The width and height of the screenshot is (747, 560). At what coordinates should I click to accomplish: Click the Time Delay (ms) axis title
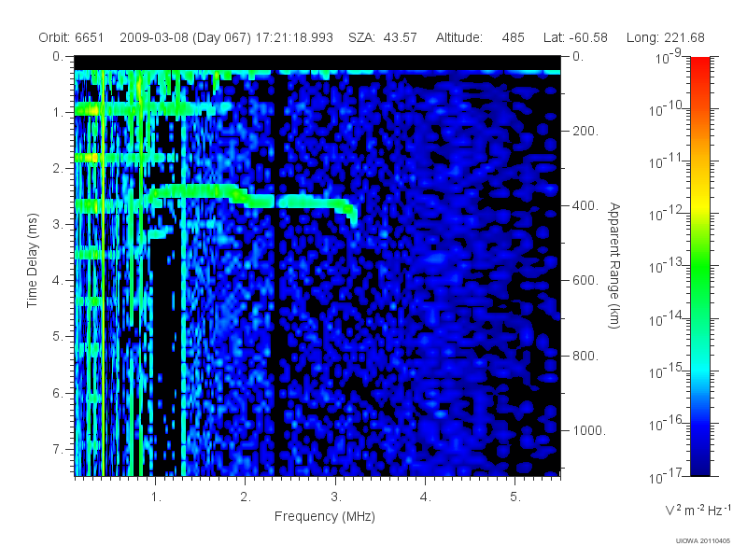pyautogui.click(x=32, y=260)
